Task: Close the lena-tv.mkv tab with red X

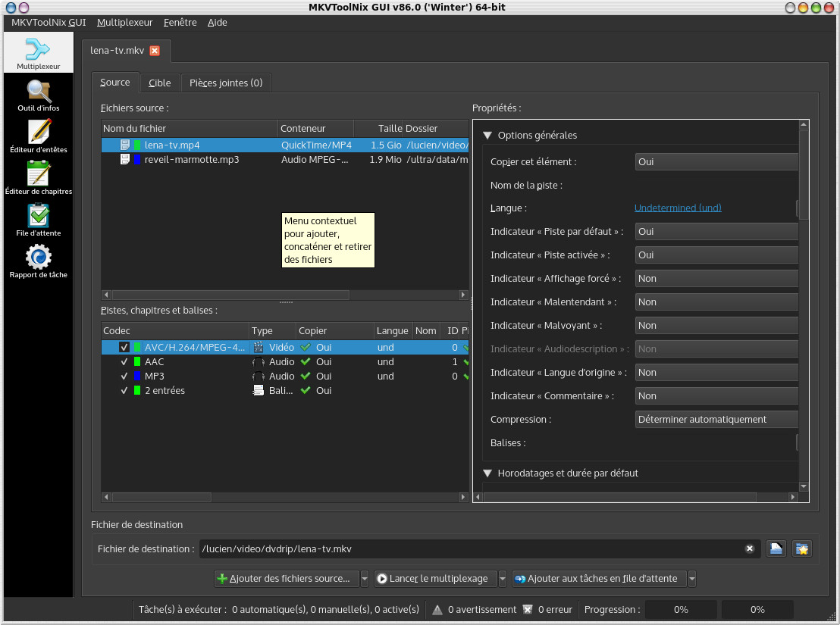Action: [155, 51]
